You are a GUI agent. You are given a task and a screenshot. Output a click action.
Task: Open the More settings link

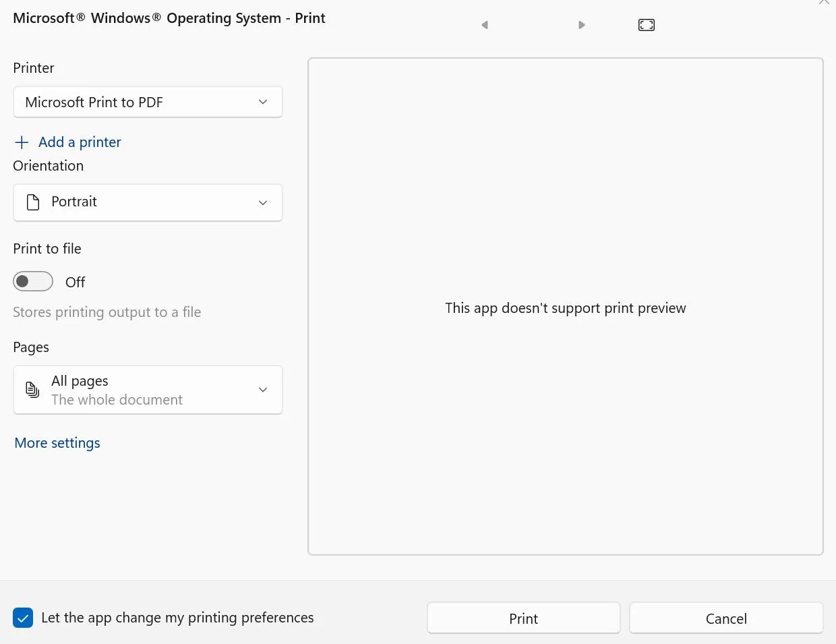tap(57, 443)
